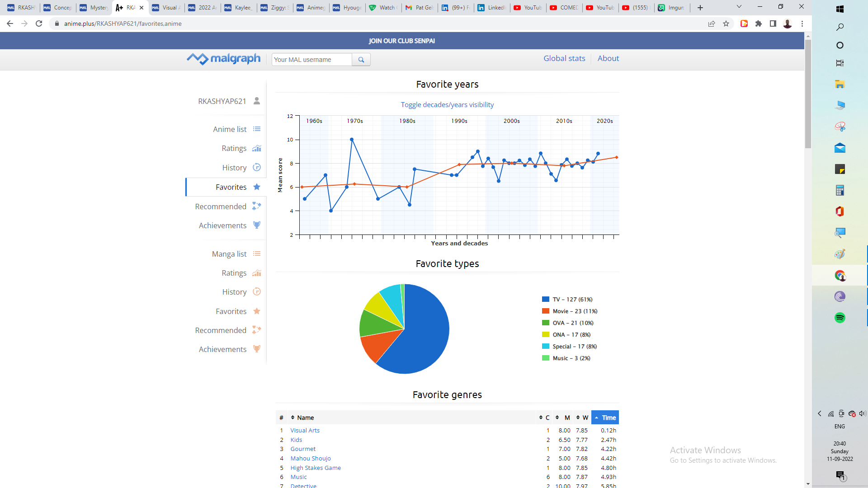Image resolution: width=868 pixels, height=488 pixels.
Task: Open the Visual Arts genre link
Action: 305,430
